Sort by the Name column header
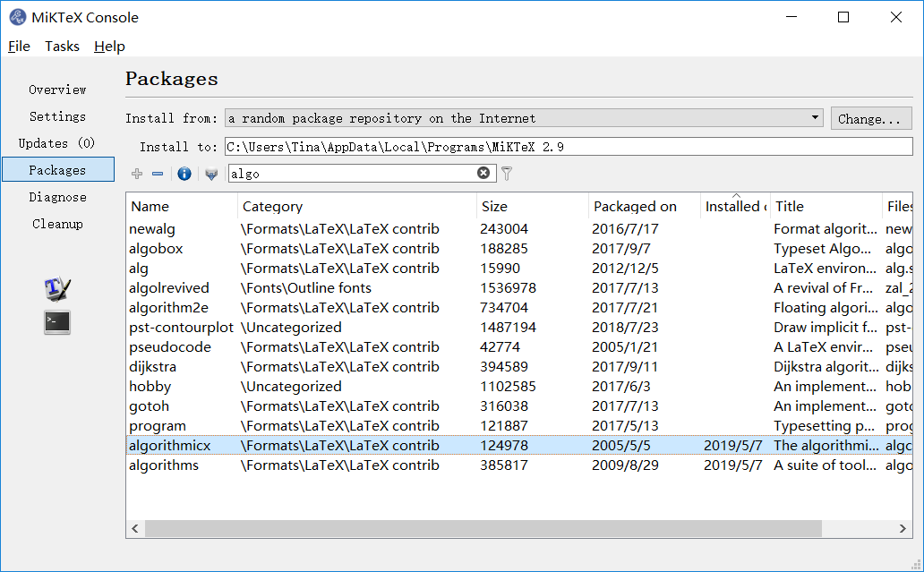The image size is (924, 572). pos(182,206)
